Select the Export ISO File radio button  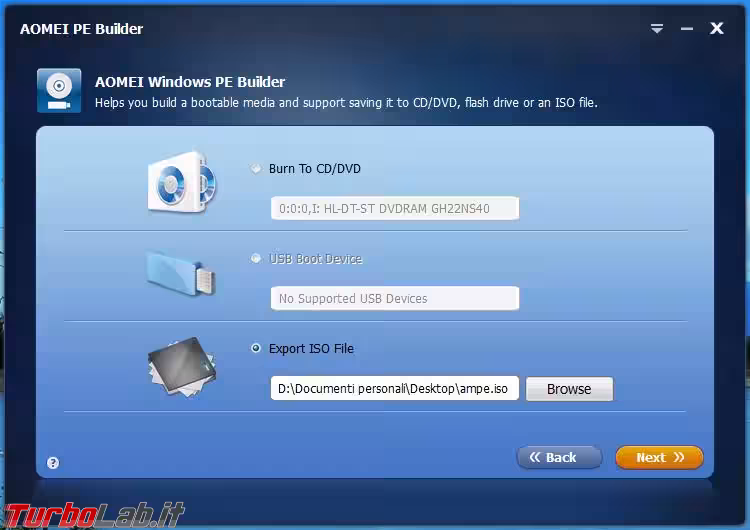tap(256, 348)
